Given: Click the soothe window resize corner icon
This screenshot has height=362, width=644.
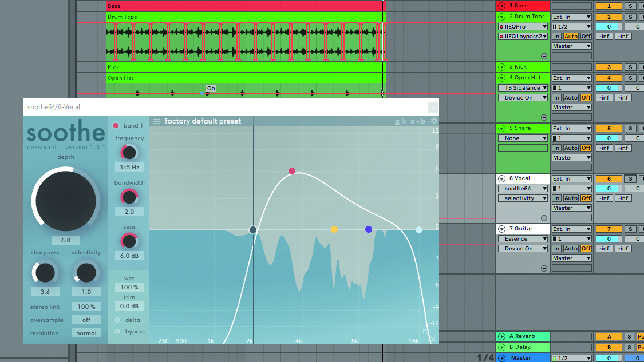Looking at the screenshot, I should pyautogui.click(x=429, y=335).
